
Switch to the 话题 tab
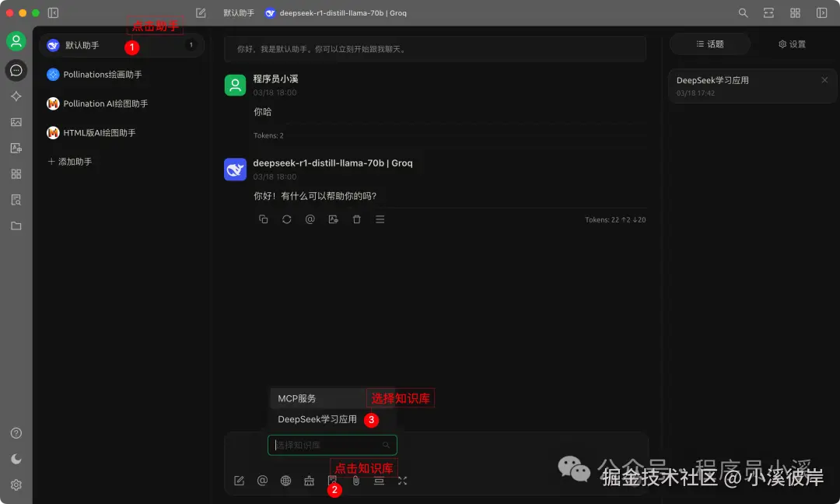pyautogui.click(x=710, y=44)
